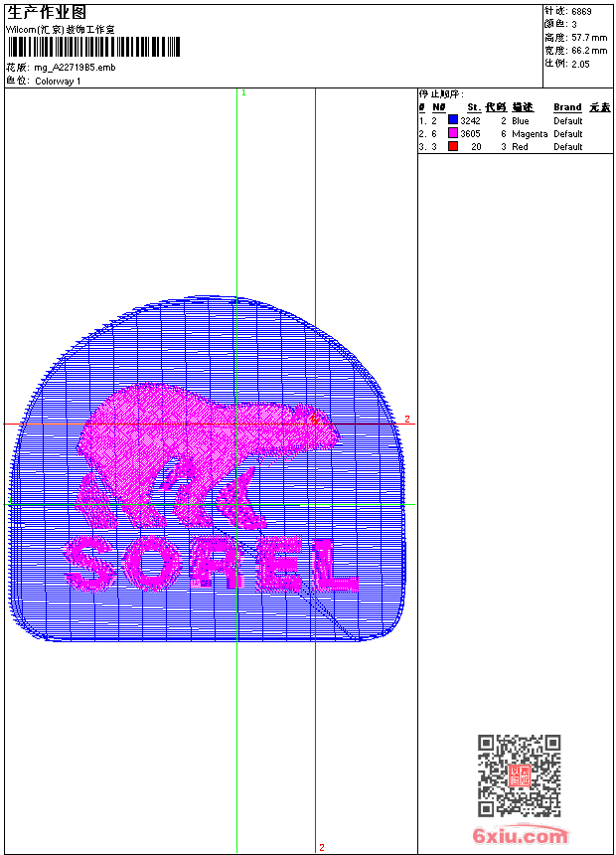
Task: Click the red marker label 2 at right
Action: pos(407,419)
